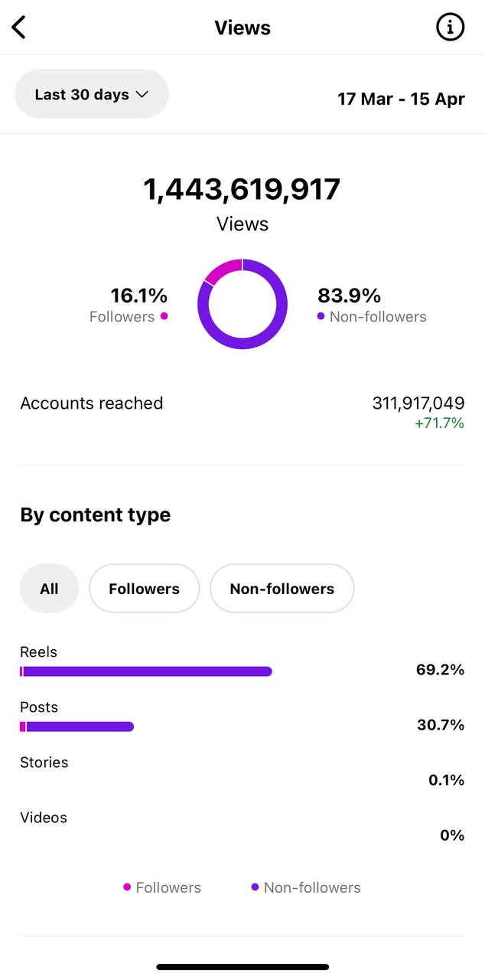
Task: Tap the home indicator bar at bottom
Action: coord(242,967)
